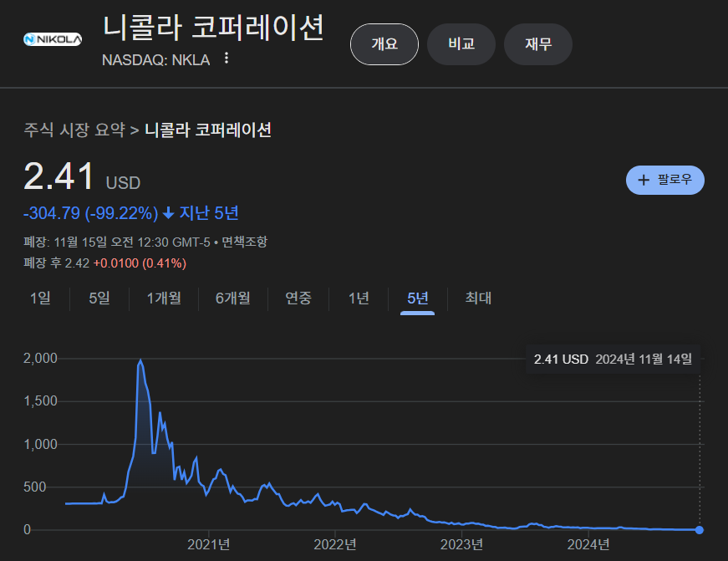Click the 500 y-axis value
Image resolution: width=728 pixels, height=561 pixels.
tap(35, 487)
